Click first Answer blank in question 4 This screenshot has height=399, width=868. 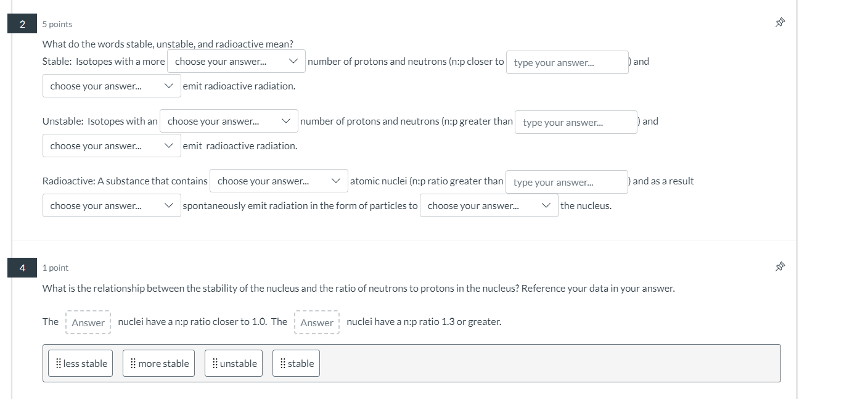(x=88, y=322)
